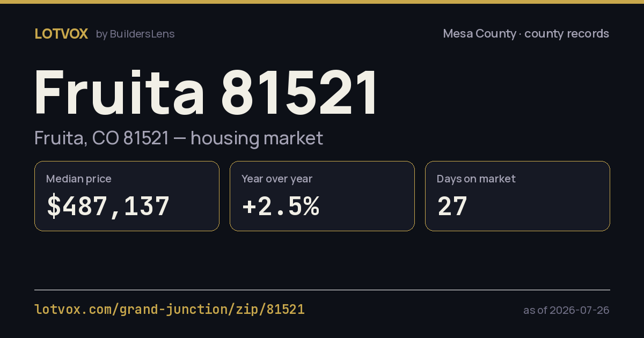This screenshot has width=644, height=338.
Task: Open the Median price card
Action: 127,196
